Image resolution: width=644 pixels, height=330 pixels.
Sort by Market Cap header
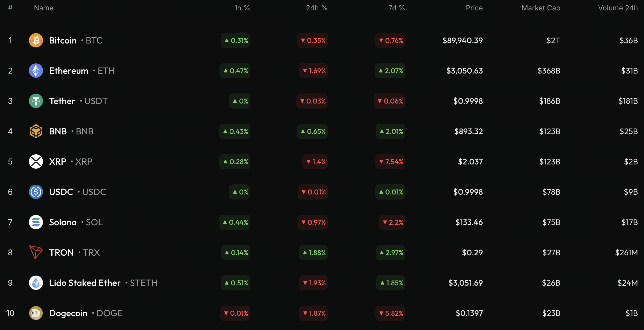(540, 8)
